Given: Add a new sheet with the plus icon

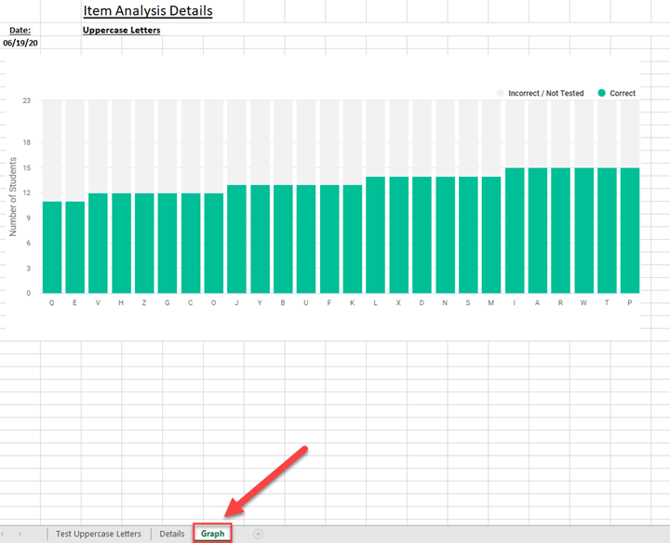Looking at the screenshot, I should tap(258, 534).
